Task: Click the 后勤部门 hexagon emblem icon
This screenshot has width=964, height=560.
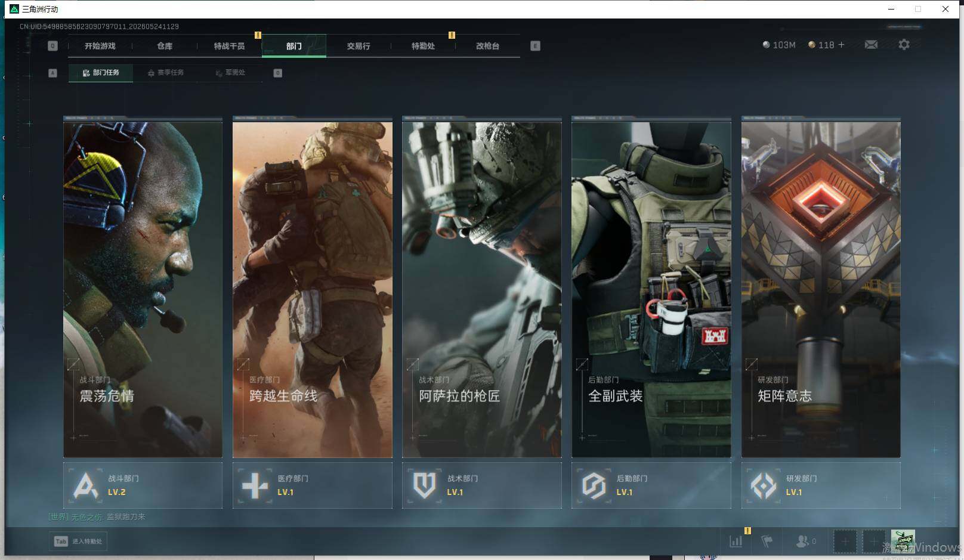Action: coord(594,485)
